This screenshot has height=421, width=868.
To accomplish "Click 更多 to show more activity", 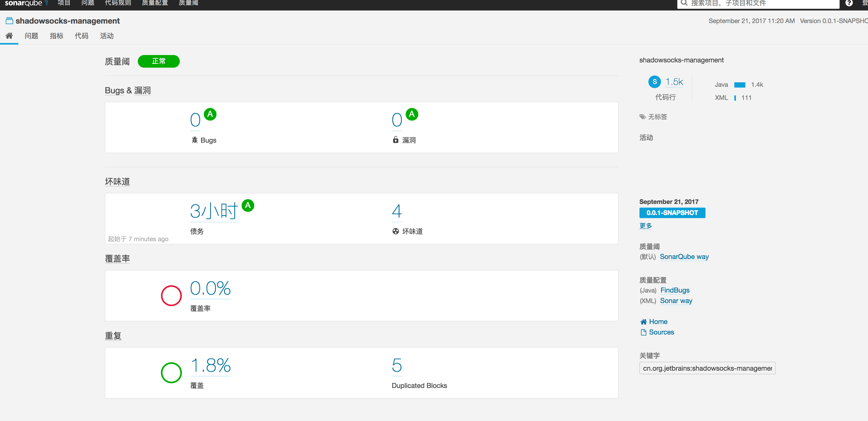I will tap(645, 225).
